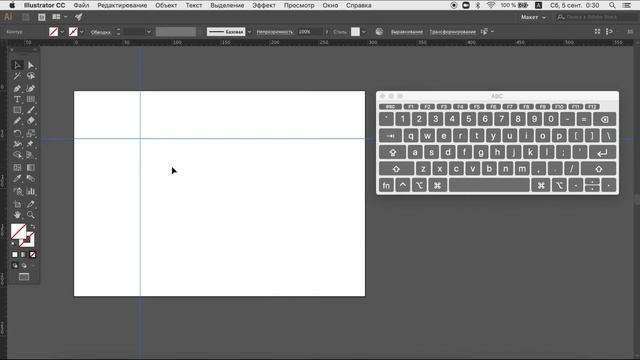The height and width of the screenshot is (360, 640).
Task: Toggle right command key on virtual keyboard
Action: pyautogui.click(x=541, y=185)
